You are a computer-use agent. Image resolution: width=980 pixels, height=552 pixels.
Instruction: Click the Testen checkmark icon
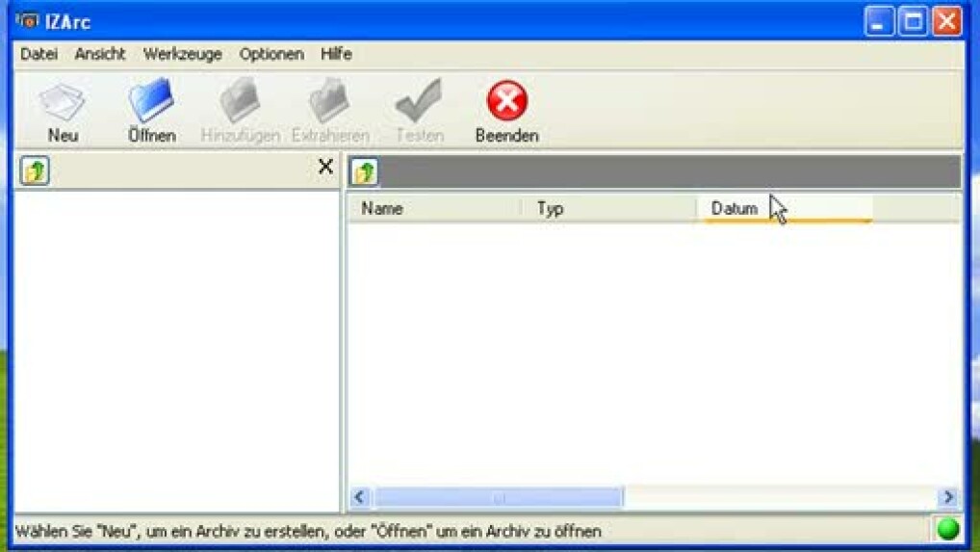click(x=419, y=100)
